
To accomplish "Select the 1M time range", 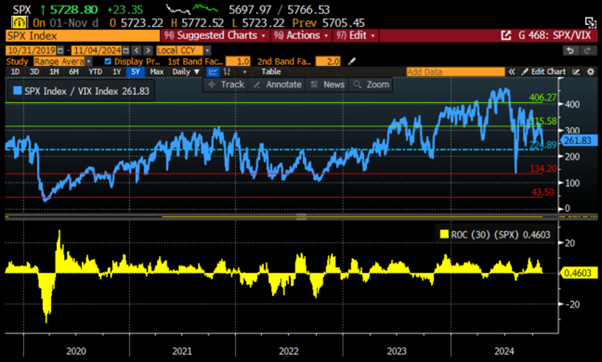I will point(54,72).
